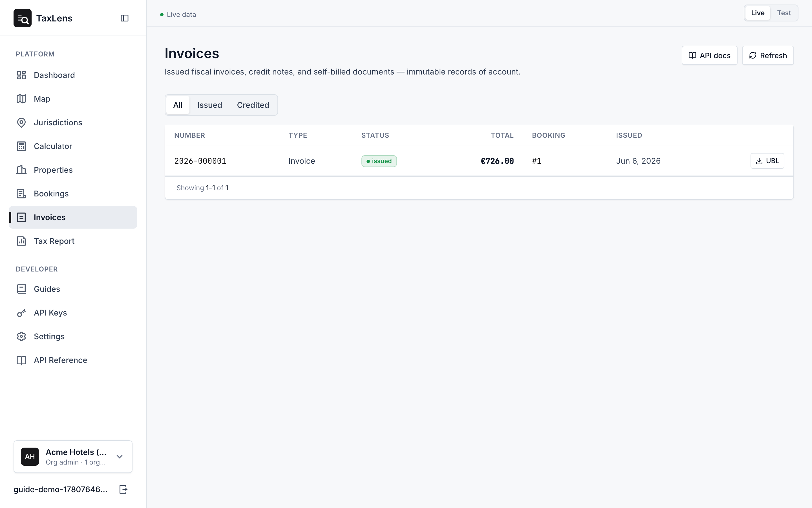Open the Calculator page

point(73,146)
